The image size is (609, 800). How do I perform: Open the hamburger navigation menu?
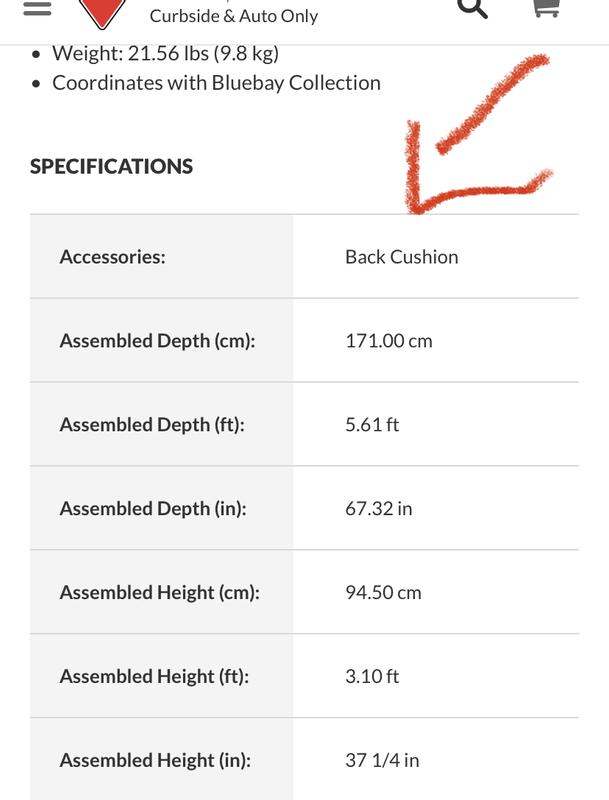(36, 8)
